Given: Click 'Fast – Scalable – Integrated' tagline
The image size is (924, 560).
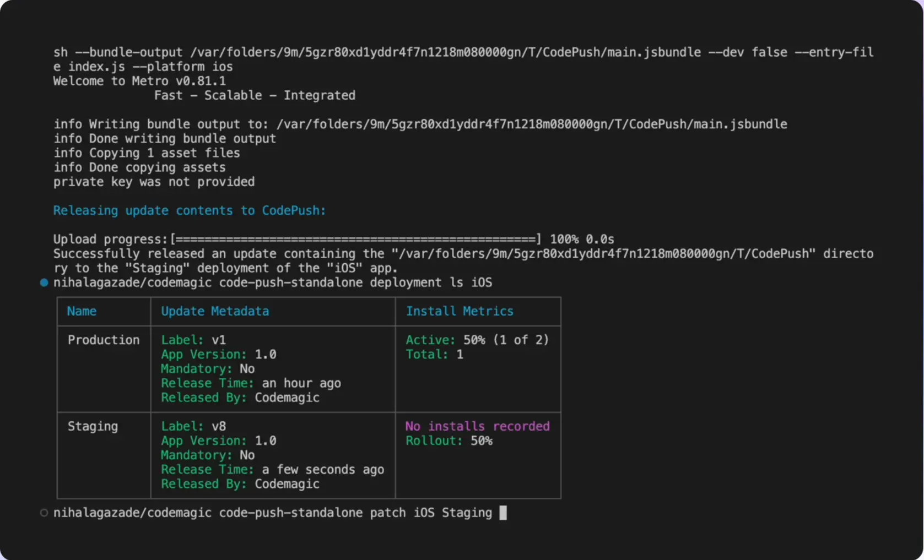Looking at the screenshot, I should click(x=255, y=95).
